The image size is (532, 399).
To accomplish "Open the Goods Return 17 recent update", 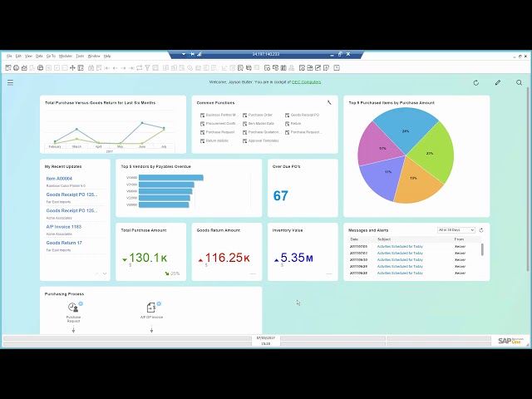I will (64, 243).
